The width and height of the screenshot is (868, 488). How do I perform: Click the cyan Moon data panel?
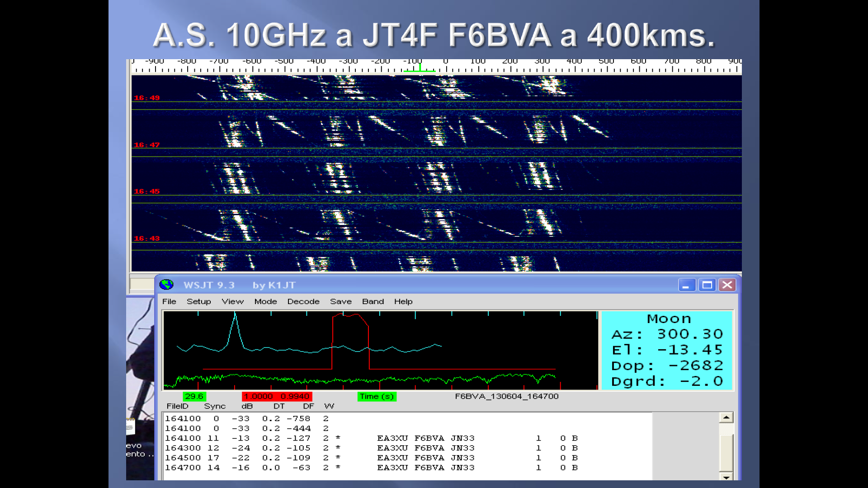click(667, 350)
